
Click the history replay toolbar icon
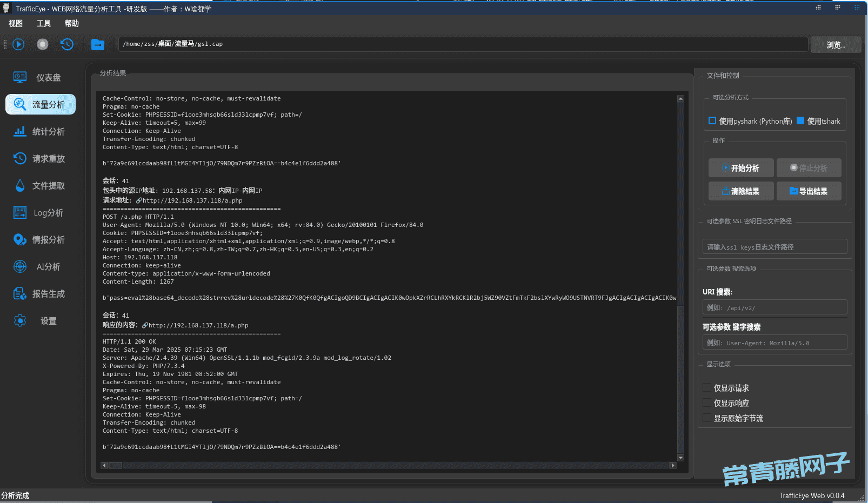pos(67,44)
